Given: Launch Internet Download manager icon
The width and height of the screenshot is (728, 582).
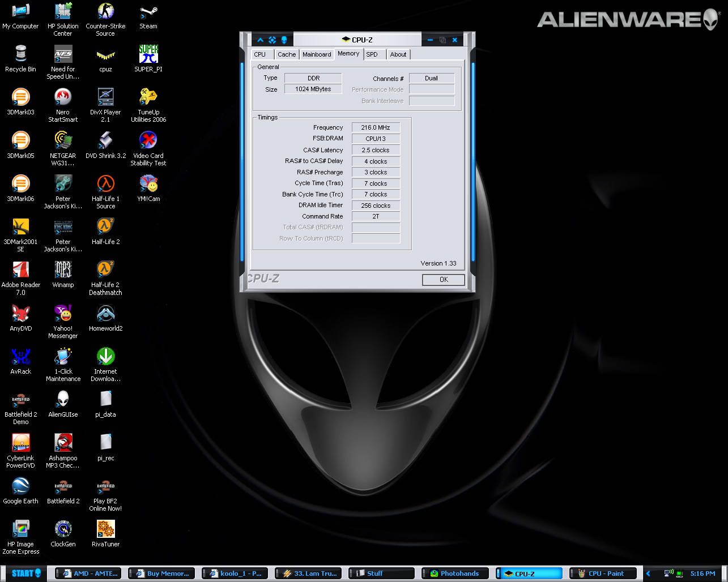Looking at the screenshot, I should pyautogui.click(x=105, y=365).
